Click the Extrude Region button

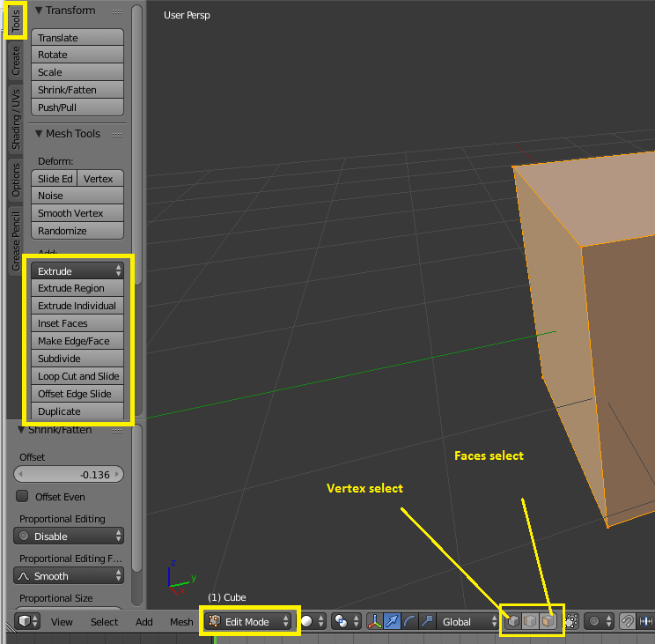[x=77, y=288]
